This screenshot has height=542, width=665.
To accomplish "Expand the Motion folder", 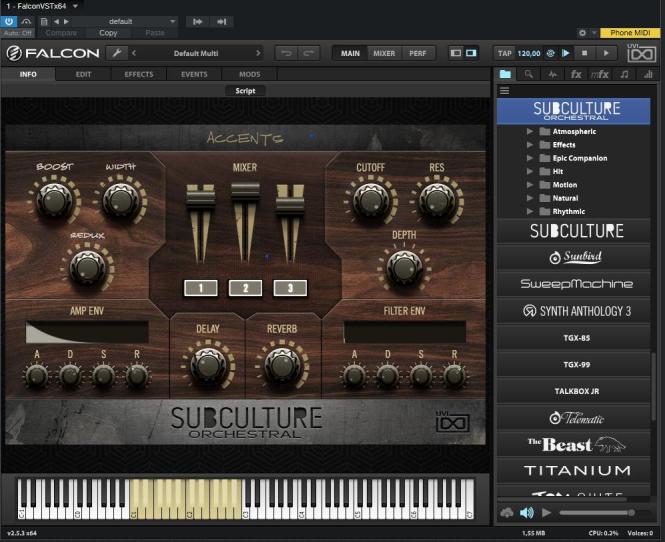I will pos(530,185).
